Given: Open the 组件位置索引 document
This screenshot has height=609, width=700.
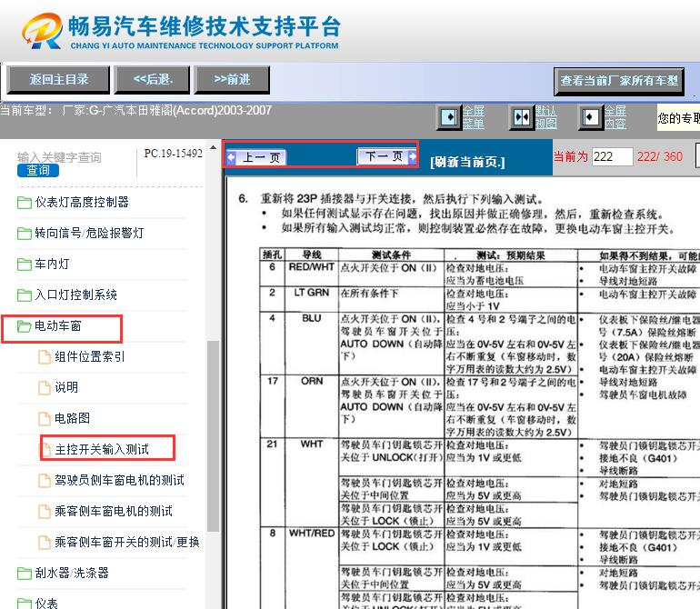Looking at the screenshot, I should click(x=89, y=356).
